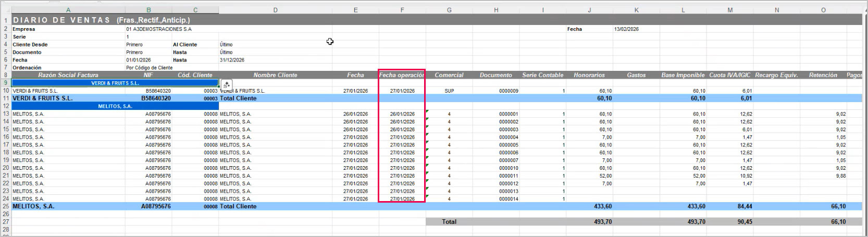Click document number '0000011' cell
The image size is (868, 237).
tap(496, 176)
